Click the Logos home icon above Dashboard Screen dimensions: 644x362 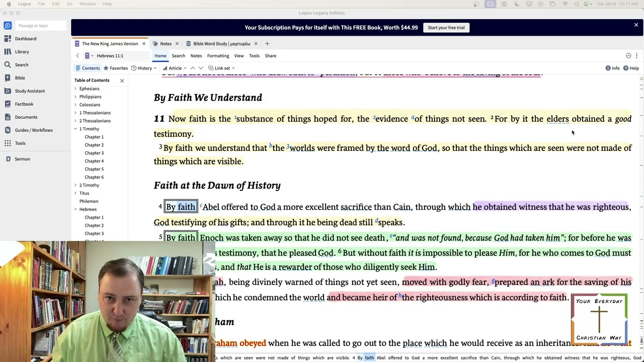[x=8, y=26]
